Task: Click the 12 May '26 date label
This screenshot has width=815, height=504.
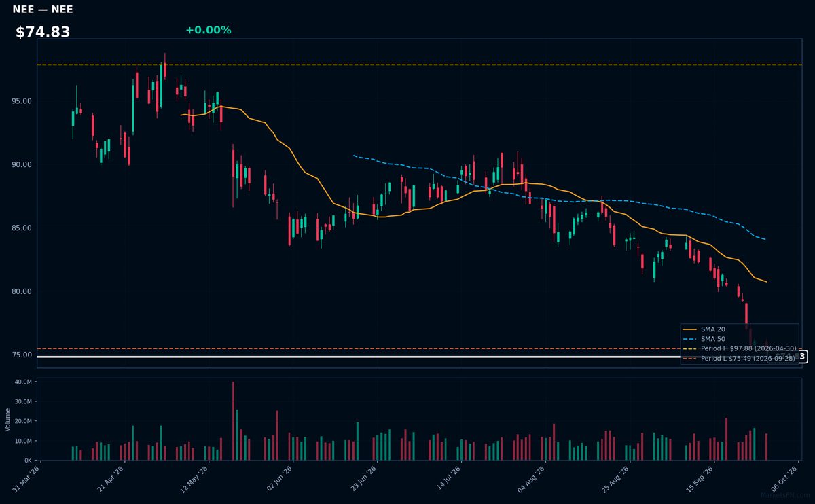Action: tap(194, 479)
